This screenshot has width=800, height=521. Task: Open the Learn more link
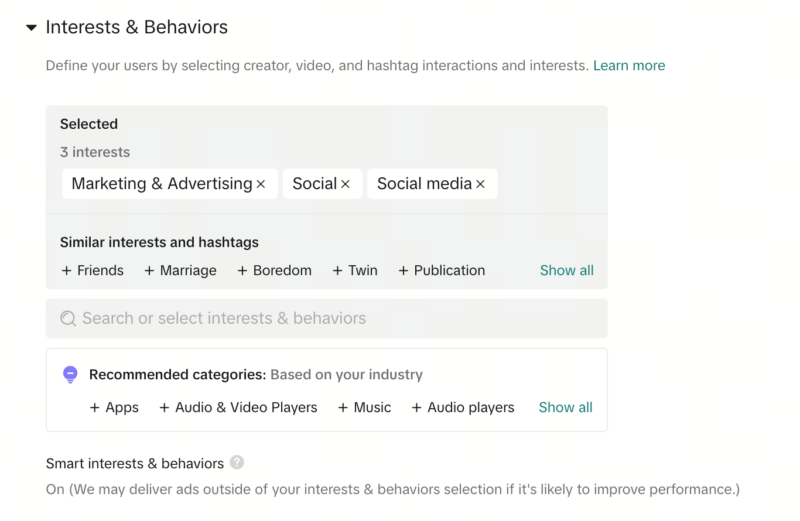coord(628,65)
